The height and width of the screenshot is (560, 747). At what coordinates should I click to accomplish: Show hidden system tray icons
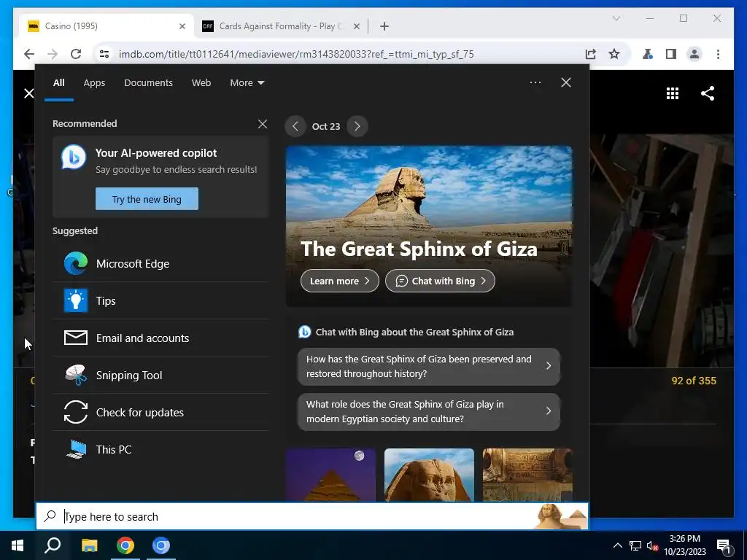[617, 545]
